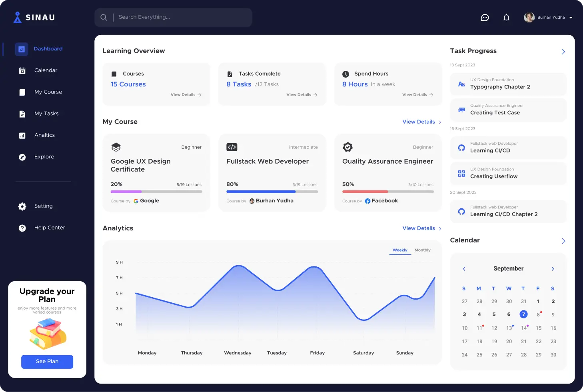The width and height of the screenshot is (583, 392).
Task: Expand the Task Progress section arrow
Action: pyautogui.click(x=563, y=52)
